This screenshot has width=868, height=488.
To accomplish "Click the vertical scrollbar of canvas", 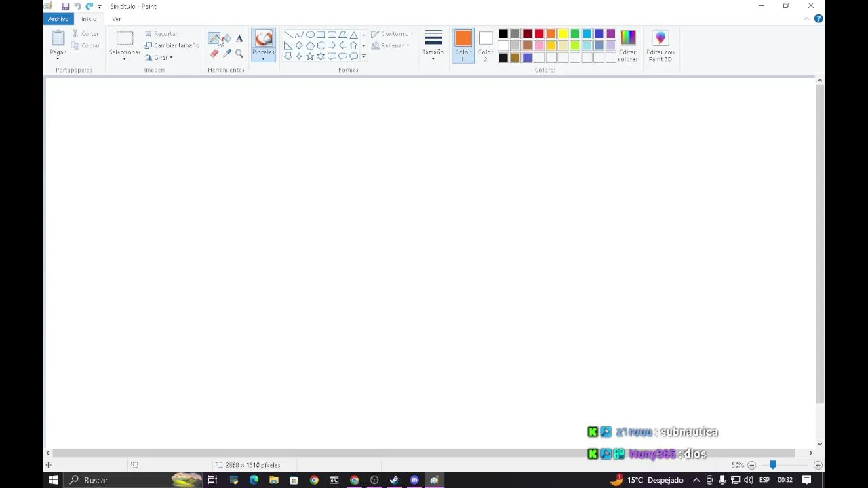I will 820,245.
